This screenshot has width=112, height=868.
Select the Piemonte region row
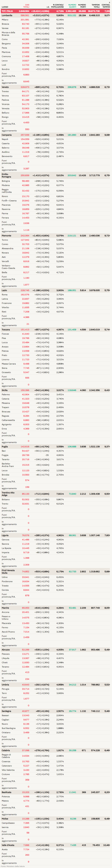pos(56,236)
